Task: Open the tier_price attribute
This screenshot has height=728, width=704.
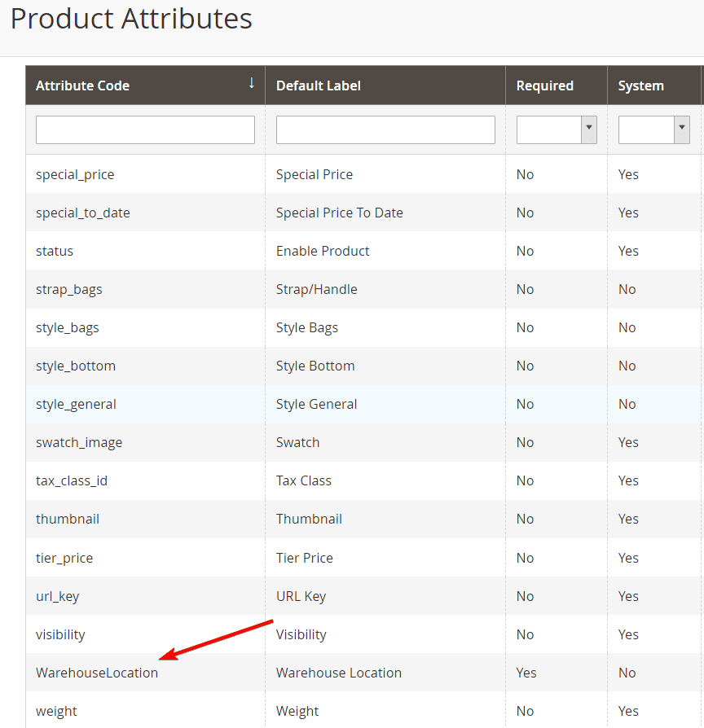Action: pyautogui.click(x=64, y=558)
